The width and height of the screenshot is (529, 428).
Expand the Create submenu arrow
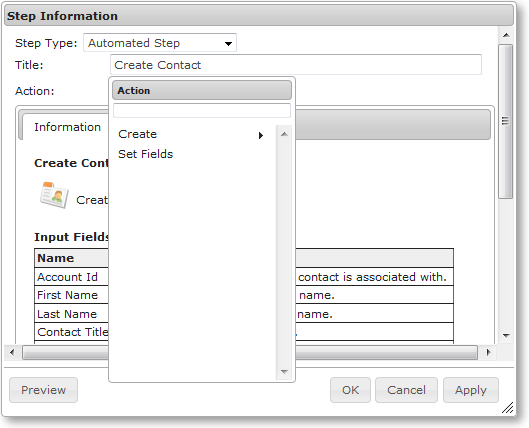tap(260, 135)
